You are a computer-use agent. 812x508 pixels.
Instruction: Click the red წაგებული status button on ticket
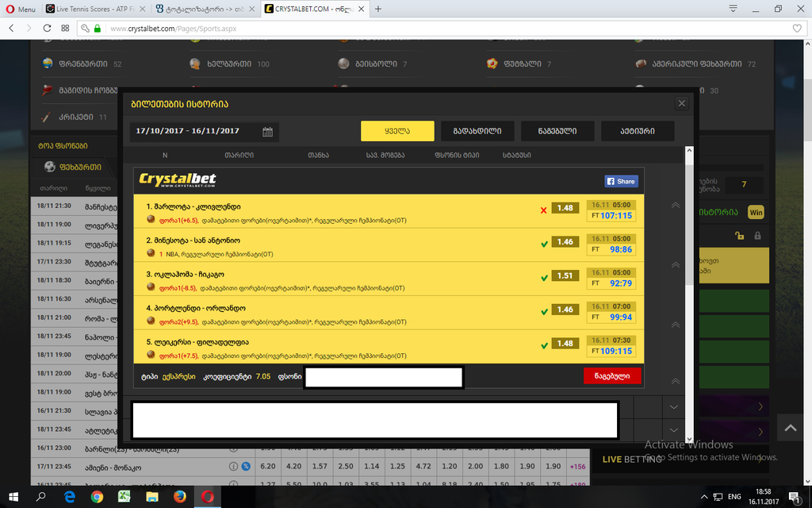click(x=612, y=375)
